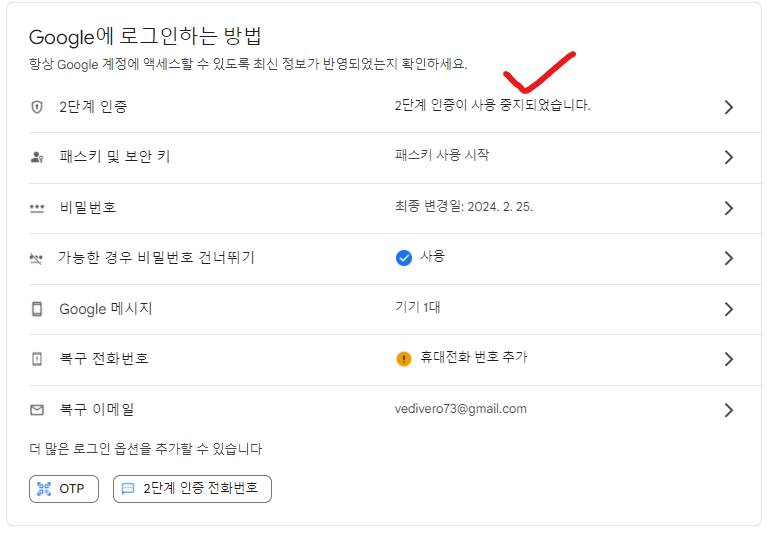Click the phone icon beside Google 메시지

point(37,309)
